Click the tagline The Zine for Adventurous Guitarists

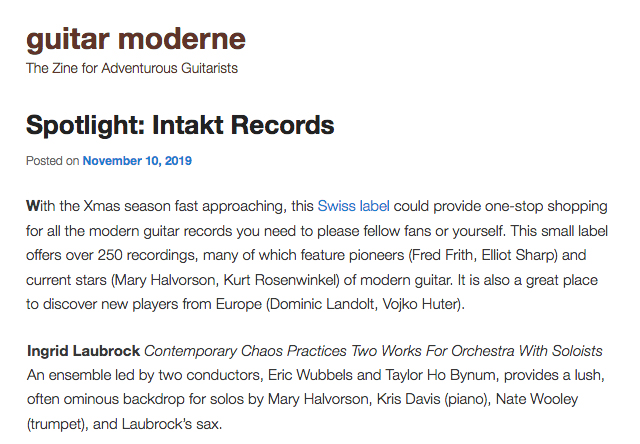(x=132, y=68)
